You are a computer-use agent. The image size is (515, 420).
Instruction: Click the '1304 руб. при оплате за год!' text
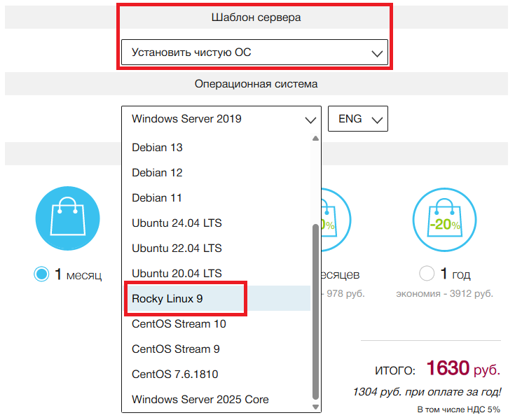427,392
